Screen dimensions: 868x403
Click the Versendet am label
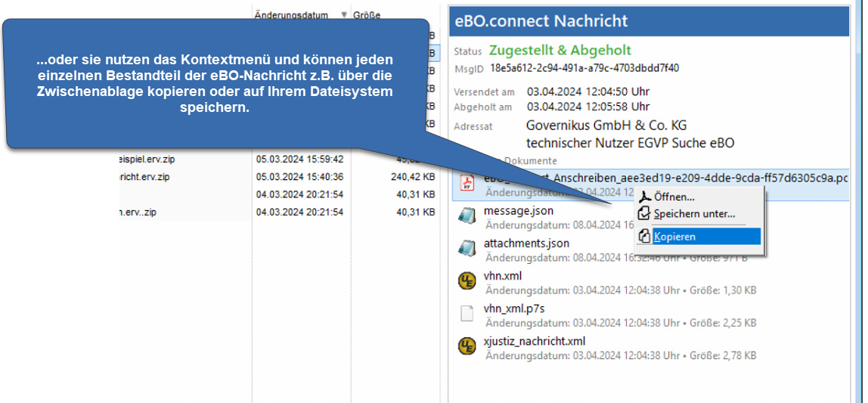[x=484, y=92]
